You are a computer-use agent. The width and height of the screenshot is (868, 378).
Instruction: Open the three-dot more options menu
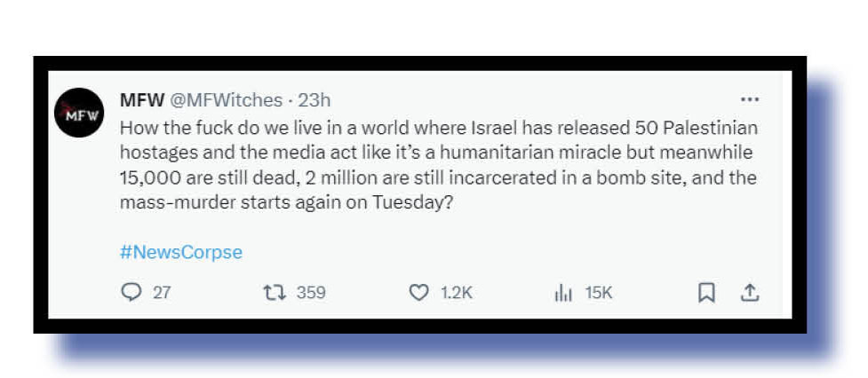pos(749,99)
